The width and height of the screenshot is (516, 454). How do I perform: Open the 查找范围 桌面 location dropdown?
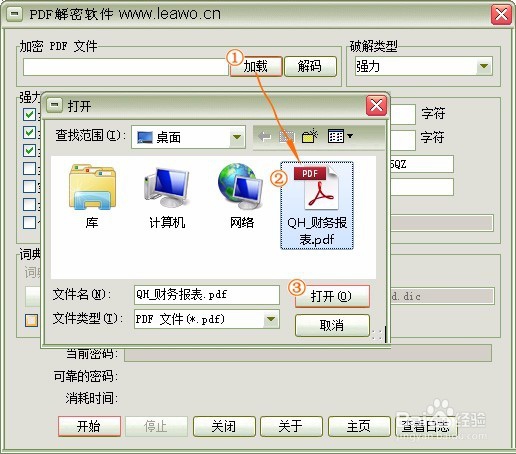[237, 137]
